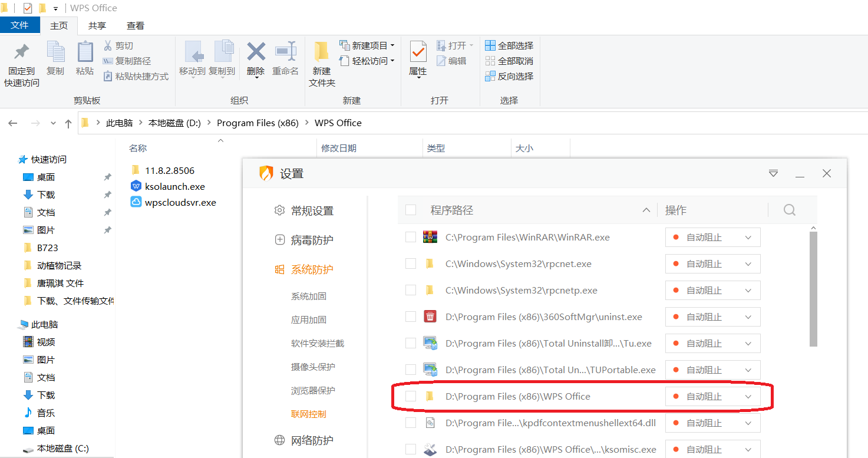Check kpdfcontextmenushellext64.dll row checkbox
The height and width of the screenshot is (458, 868).
click(x=411, y=423)
